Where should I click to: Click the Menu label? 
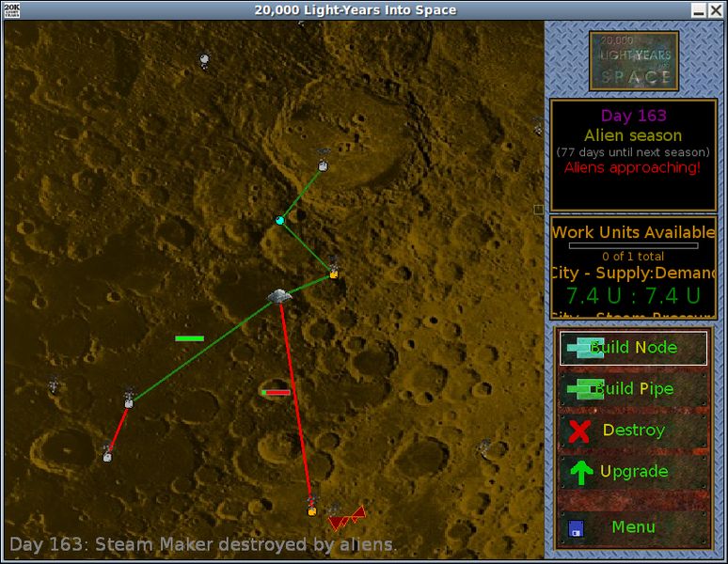coord(633,527)
